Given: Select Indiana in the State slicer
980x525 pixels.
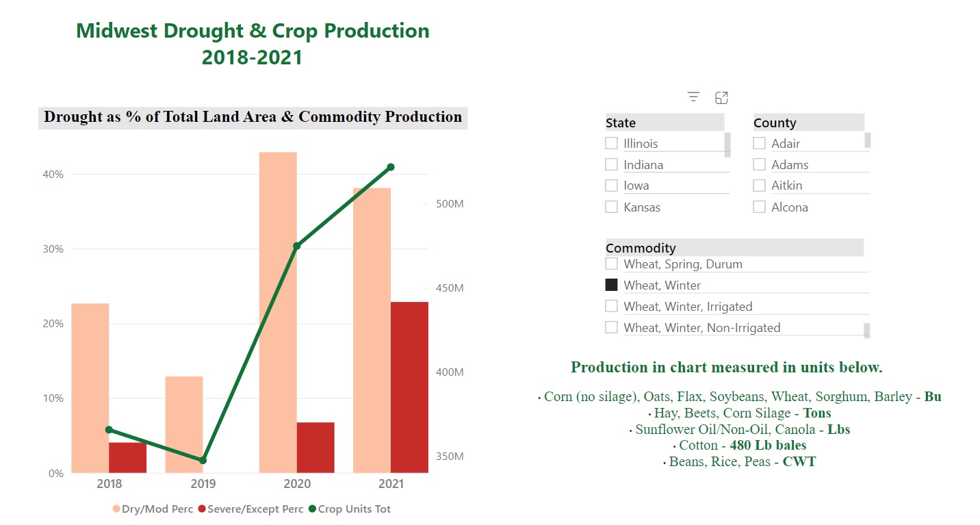Looking at the screenshot, I should click(x=611, y=164).
